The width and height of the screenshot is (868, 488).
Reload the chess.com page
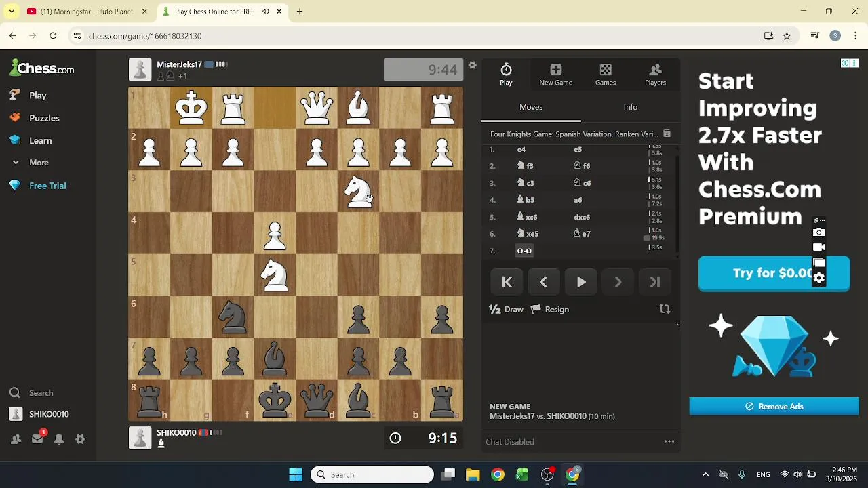[x=53, y=35]
